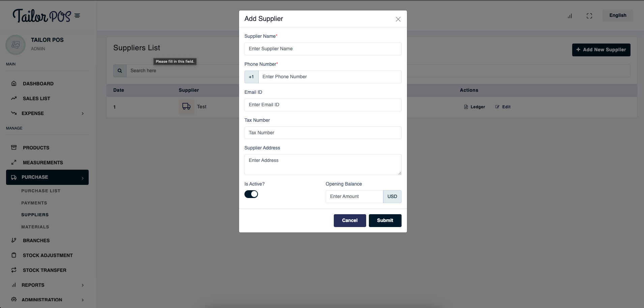Expand the Expense menu chevron

[x=83, y=113]
